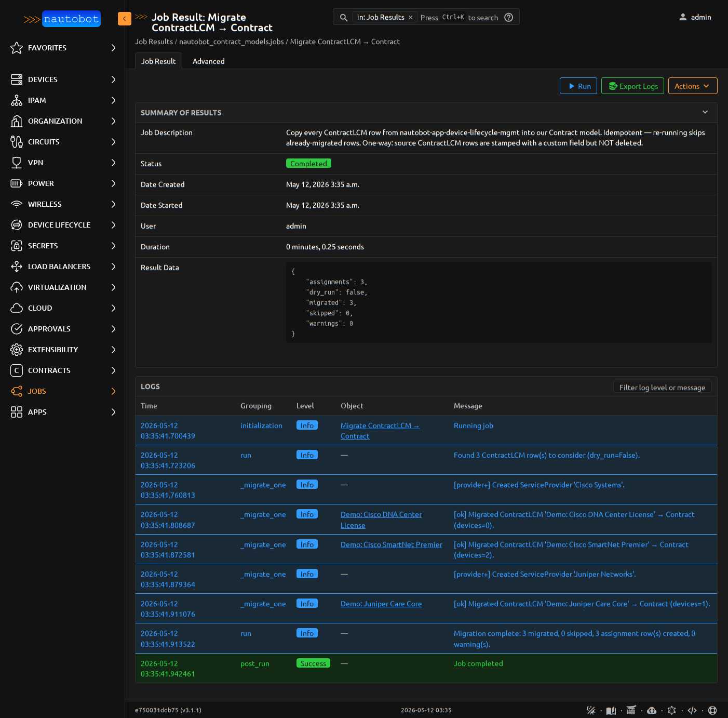
Task: Click the Power battery icon
Action: click(x=17, y=183)
